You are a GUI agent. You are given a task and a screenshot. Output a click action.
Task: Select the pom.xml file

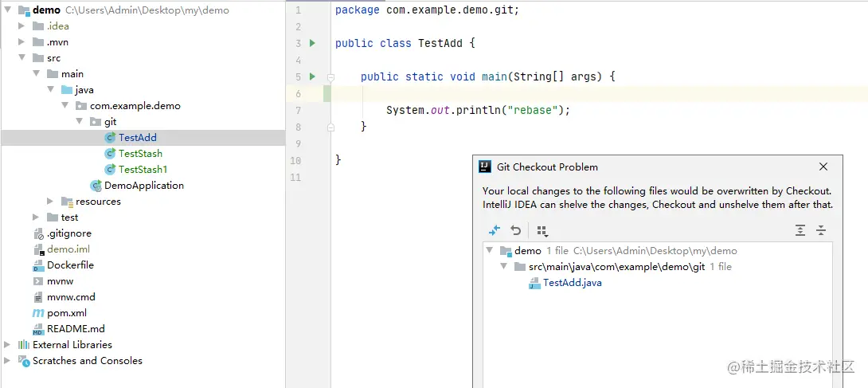(66, 313)
